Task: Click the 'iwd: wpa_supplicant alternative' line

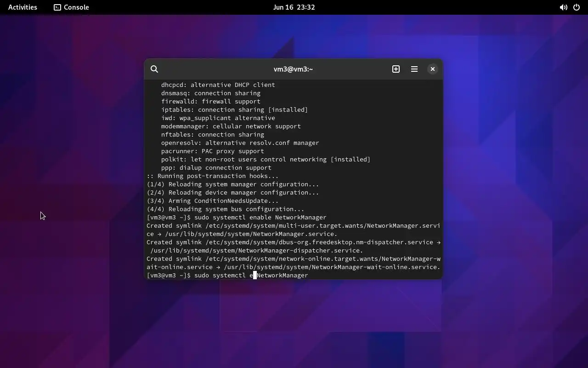Action: pos(218,118)
